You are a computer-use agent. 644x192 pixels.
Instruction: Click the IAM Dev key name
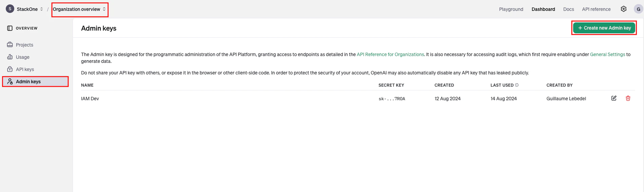[x=90, y=99]
